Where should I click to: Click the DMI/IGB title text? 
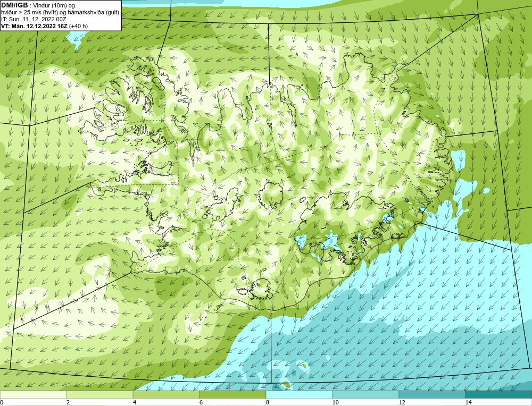(14, 5)
